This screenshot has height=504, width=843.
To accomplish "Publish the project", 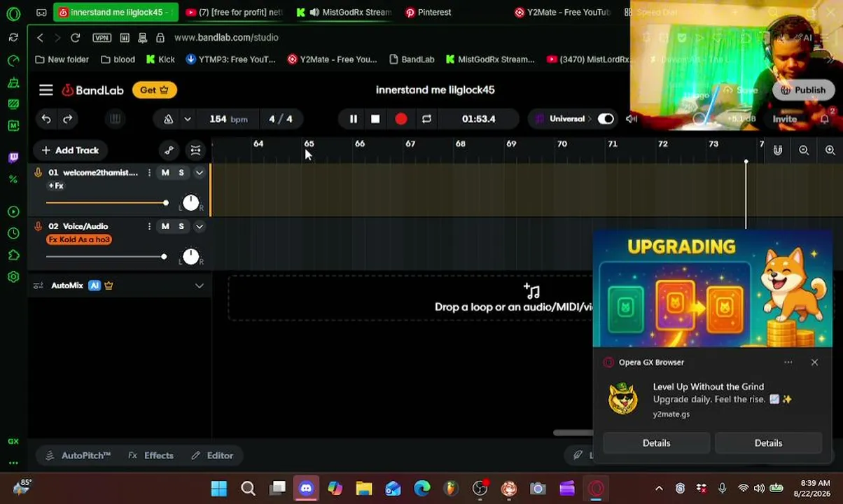I will [802, 90].
